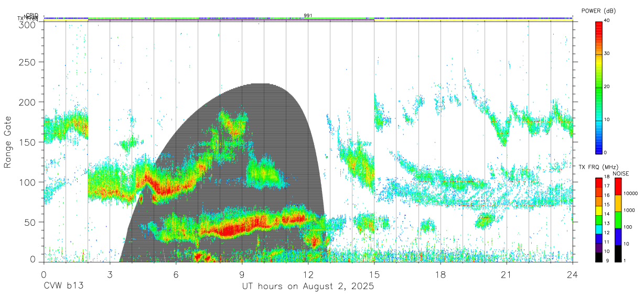Screen dimensions: 644x297
Task: Click the y-axis tick label '150'
Action: (x=28, y=142)
